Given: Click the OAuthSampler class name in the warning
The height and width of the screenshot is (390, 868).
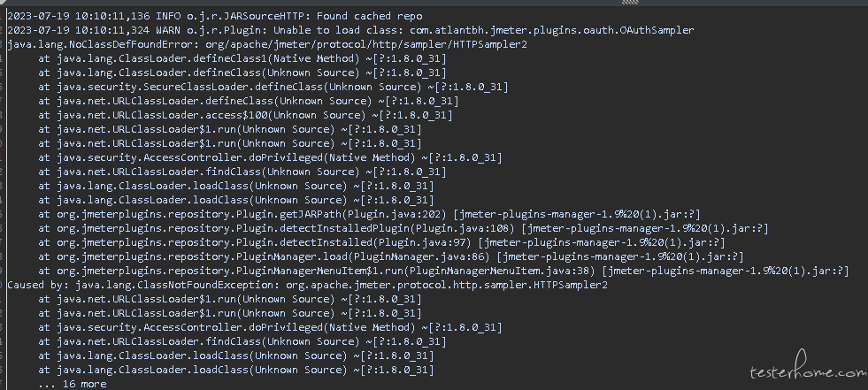Looking at the screenshot, I should [x=657, y=30].
